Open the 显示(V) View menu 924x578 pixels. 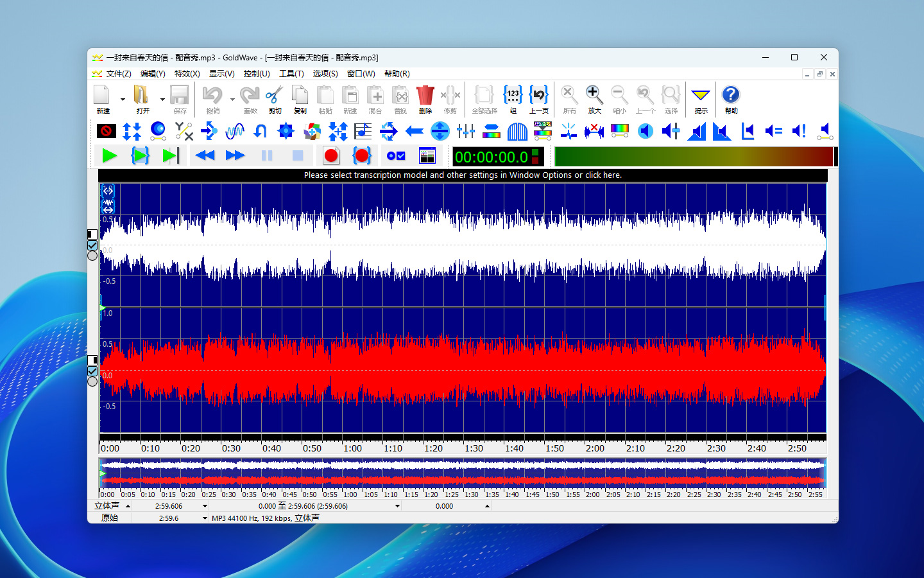tap(222, 74)
